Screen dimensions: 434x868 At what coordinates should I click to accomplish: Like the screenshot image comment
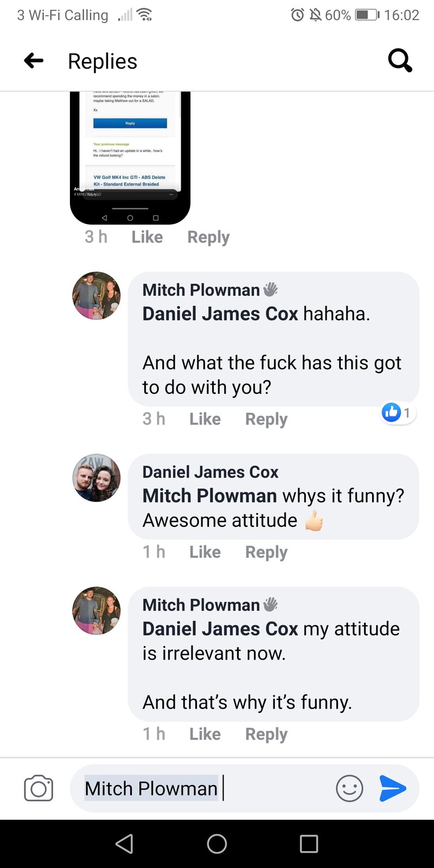[x=147, y=237]
